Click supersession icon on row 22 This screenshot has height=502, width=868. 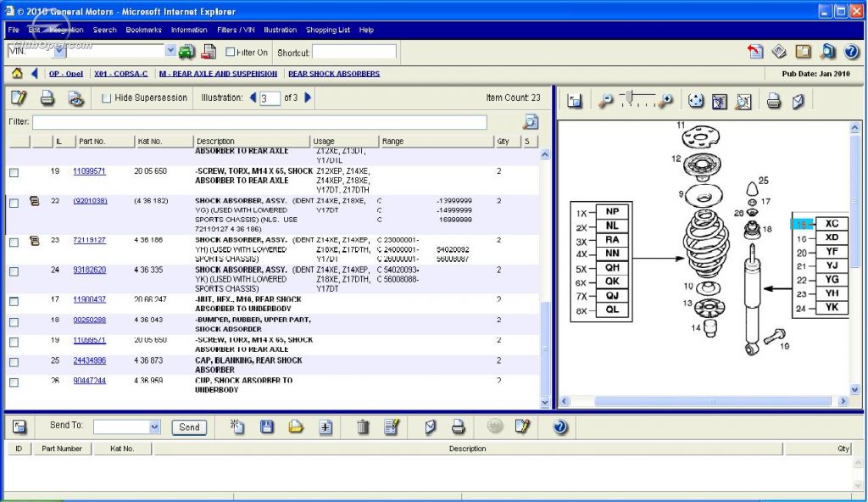coord(34,201)
